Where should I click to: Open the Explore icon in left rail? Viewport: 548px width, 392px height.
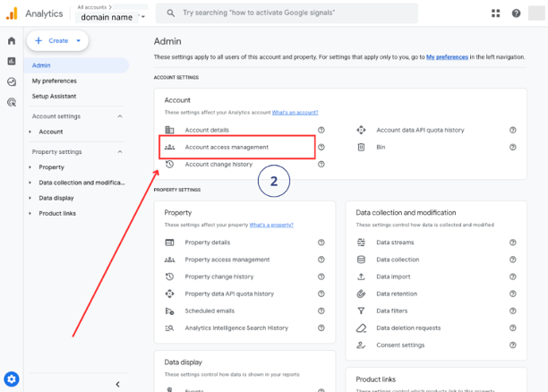(12, 81)
